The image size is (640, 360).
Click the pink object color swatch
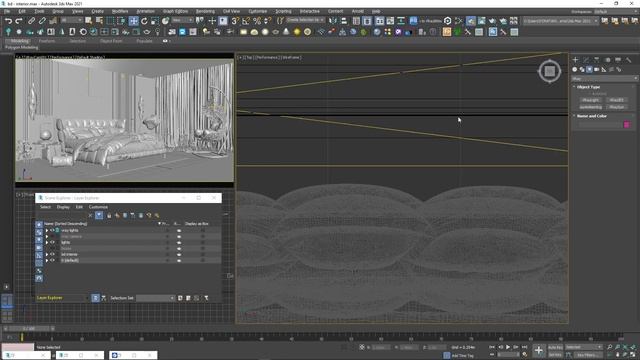coord(627,124)
